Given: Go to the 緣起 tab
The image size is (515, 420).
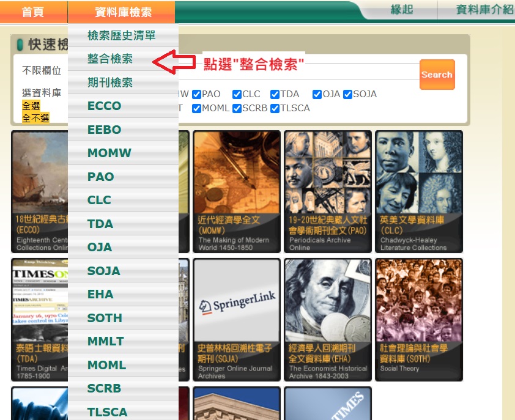Looking at the screenshot, I should 402,10.
